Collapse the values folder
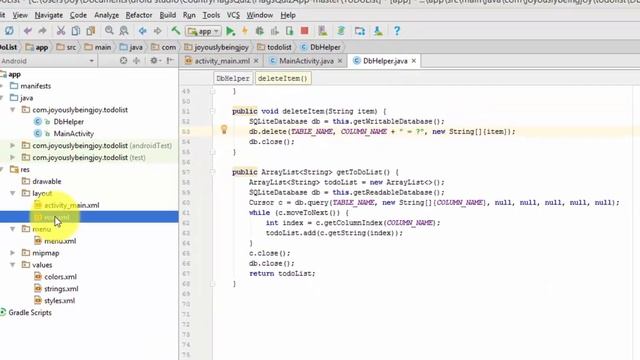640x360 pixels. pos(13,265)
